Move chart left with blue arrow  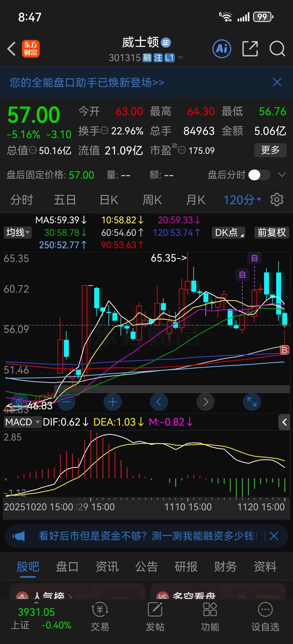click(x=159, y=402)
